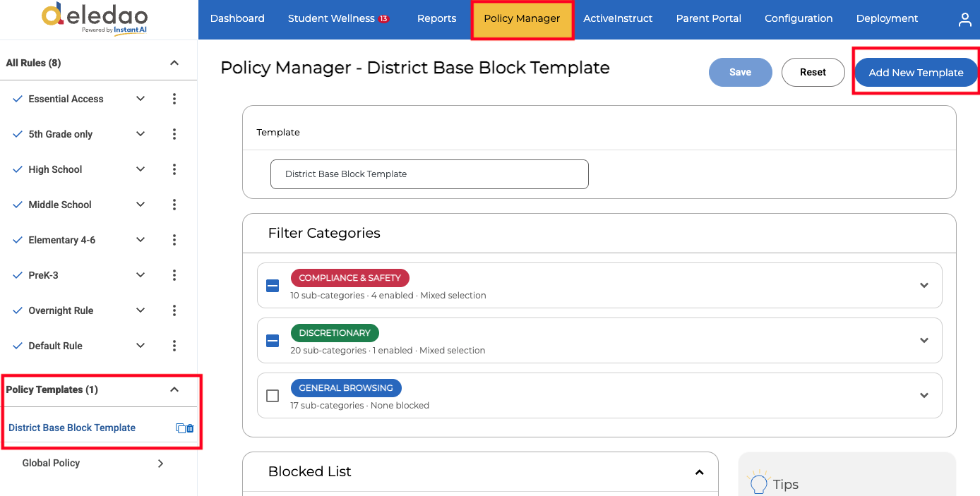The image size is (980, 496).
Task: Open the Student Wellness tab
Action: [x=331, y=19]
